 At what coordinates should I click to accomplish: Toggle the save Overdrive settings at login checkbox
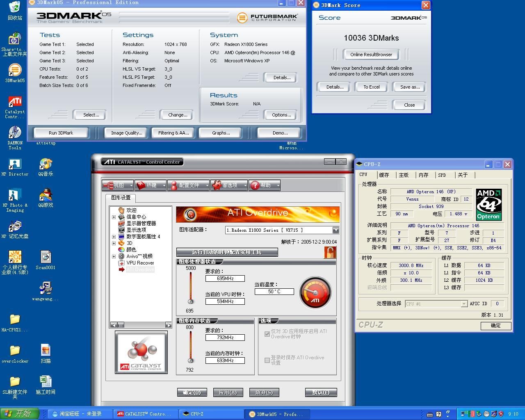267,360
